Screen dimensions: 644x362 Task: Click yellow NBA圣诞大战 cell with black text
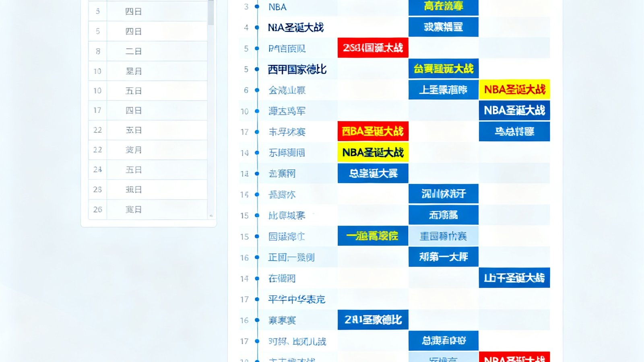coord(373,152)
